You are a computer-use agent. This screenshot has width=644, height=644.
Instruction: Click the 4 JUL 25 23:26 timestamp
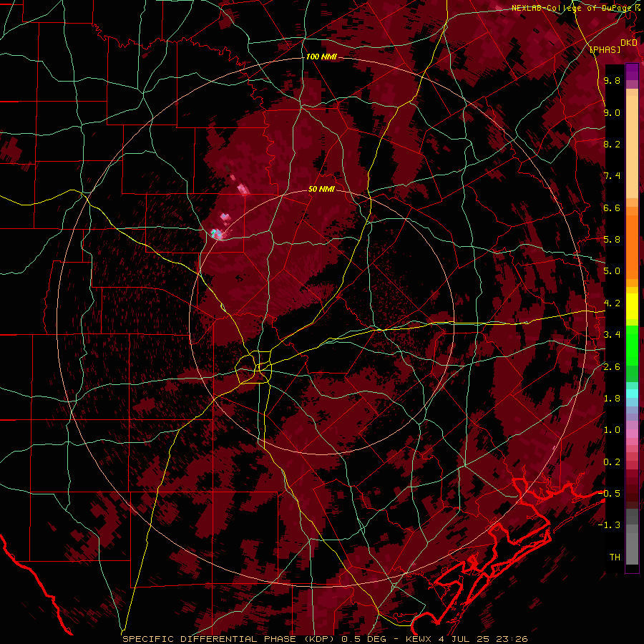[484, 639]
